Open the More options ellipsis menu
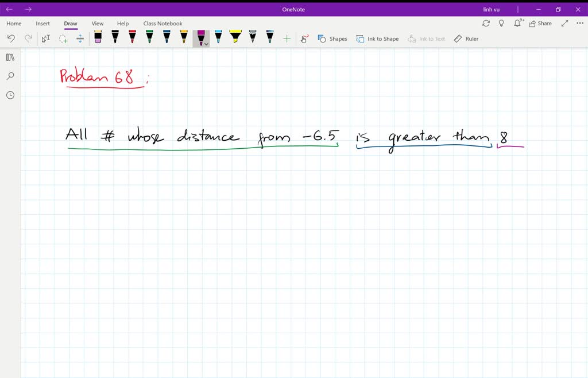This screenshot has width=588, height=378. pyautogui.click(x=580, y=23)
